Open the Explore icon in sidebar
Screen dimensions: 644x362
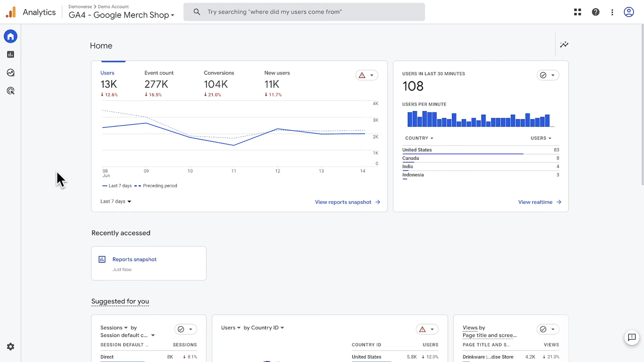[11, 72]
